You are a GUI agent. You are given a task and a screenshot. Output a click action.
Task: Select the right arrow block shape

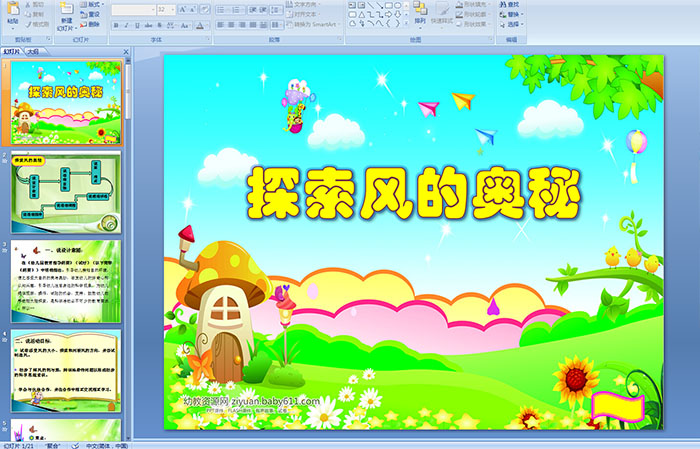(388, 15)
